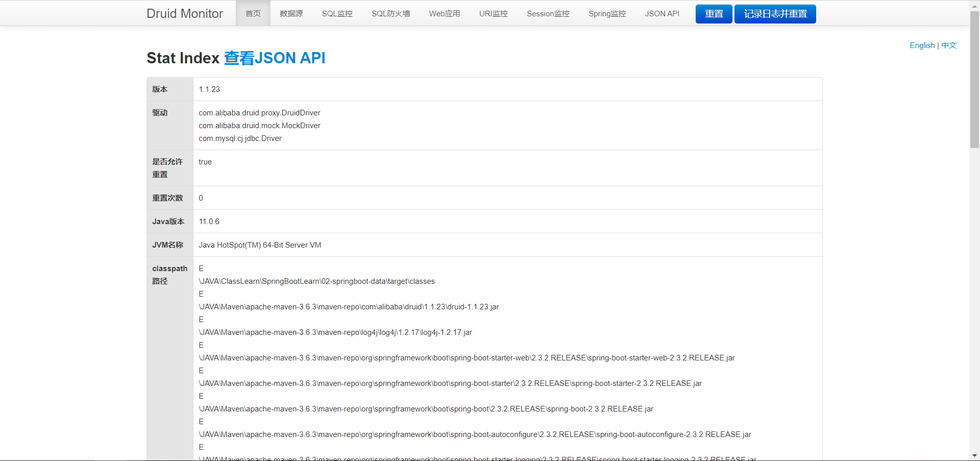980x461 pixels.
Task: Open the Spring监控 tab
Action: tap(607, 13)
